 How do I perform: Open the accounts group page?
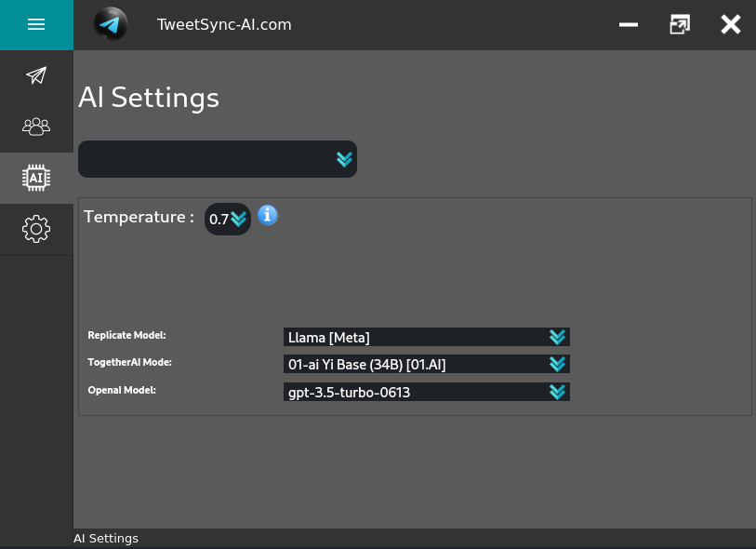click(x=36, y=127)
